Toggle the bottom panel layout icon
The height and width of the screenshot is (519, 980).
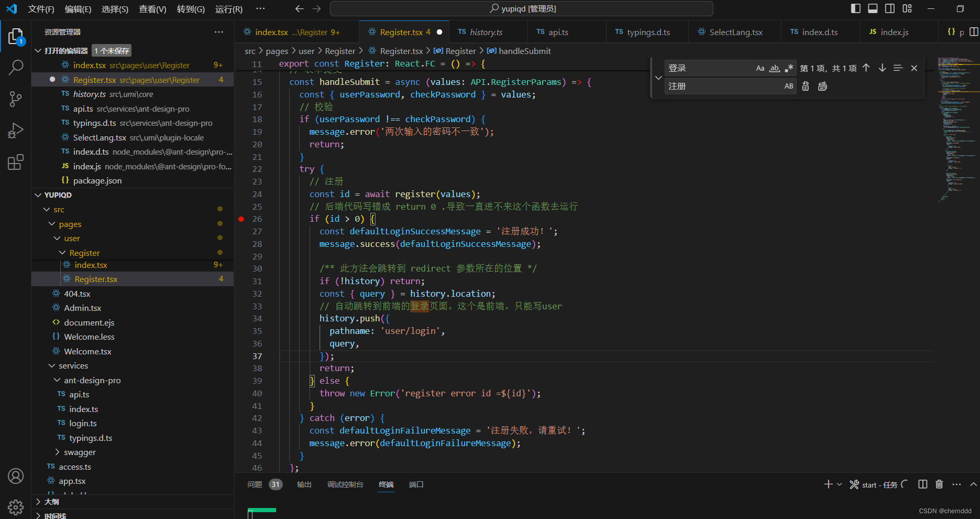pyautogui.click(x=873, y=8)
